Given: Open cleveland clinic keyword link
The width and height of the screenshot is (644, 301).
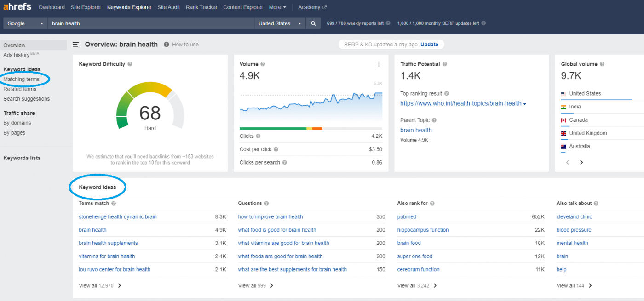Looking at the screenshot, I should [x=574, y=217].
